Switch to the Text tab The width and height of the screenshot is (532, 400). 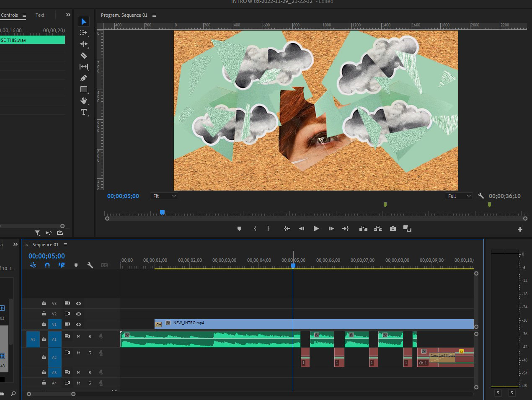(40, 15)
